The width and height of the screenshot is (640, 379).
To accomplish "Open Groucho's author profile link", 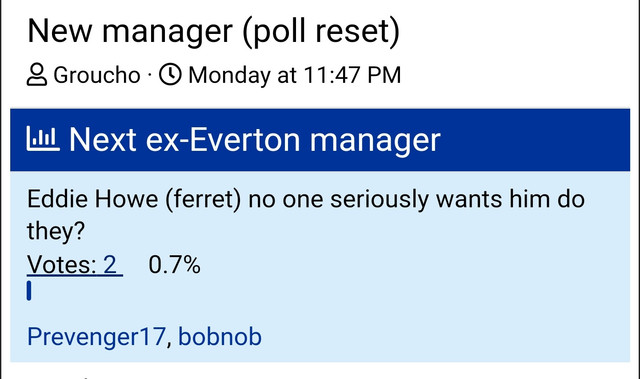I will 97,75.
